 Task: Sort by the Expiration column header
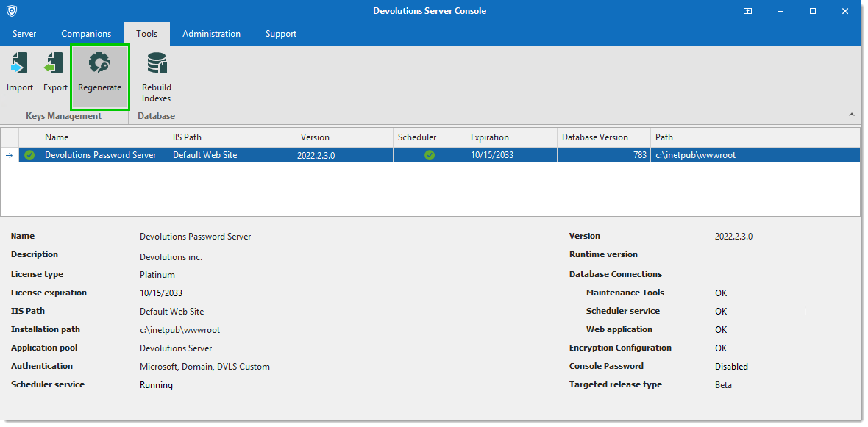(511, 137)
